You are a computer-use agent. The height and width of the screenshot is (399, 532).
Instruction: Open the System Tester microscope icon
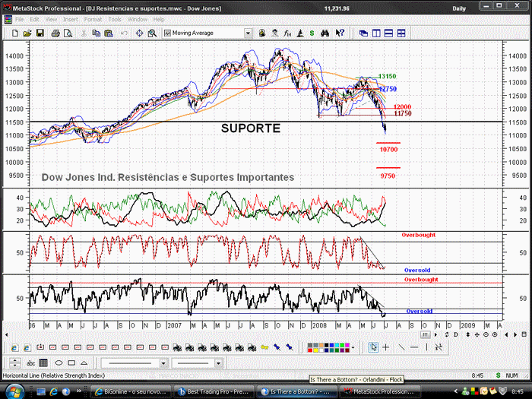[300, 33]
